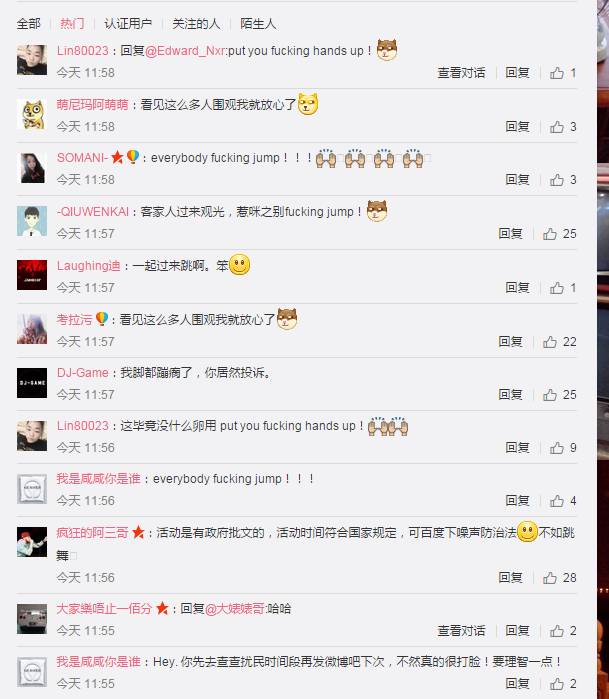Like Laughing迪's comment via thumbs-up

click(x=556, y=288)
